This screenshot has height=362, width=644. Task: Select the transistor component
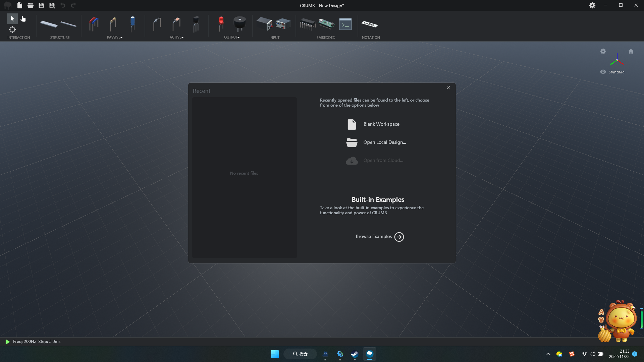(196, 24)
